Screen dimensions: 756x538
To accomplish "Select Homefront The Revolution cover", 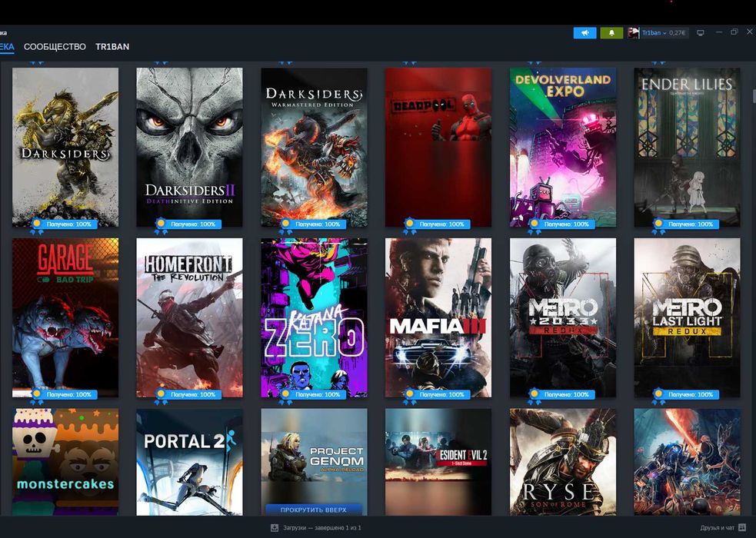I will (189, 317).
